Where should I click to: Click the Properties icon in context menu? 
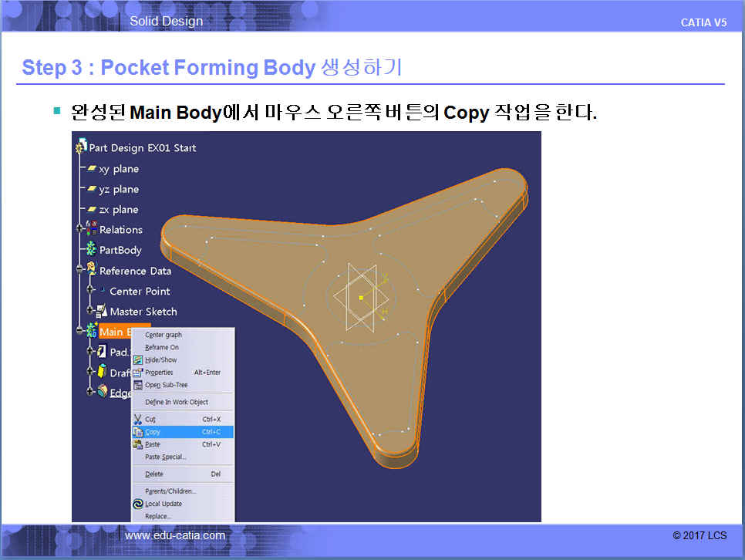[138, 372]
